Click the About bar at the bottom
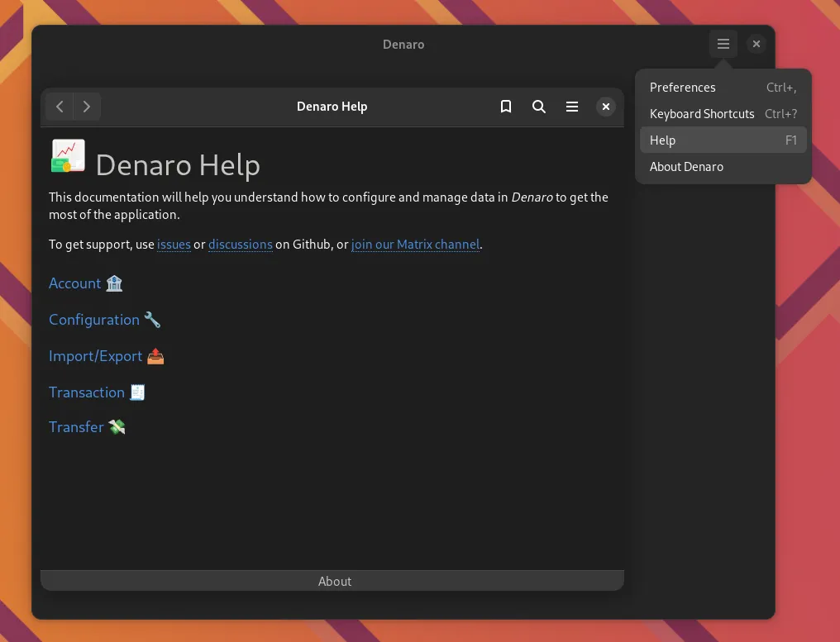This screenshot has height=642, width=840. point(334,582)
